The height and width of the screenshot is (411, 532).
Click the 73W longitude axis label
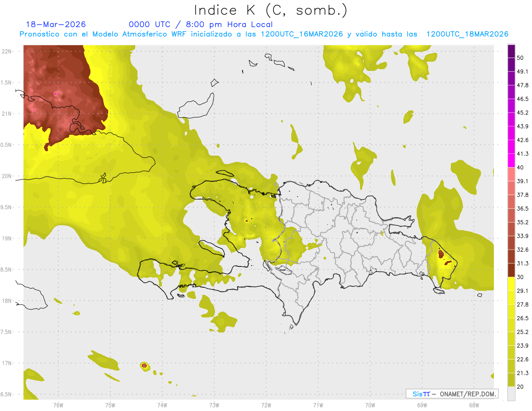click(x=214, y=405)
